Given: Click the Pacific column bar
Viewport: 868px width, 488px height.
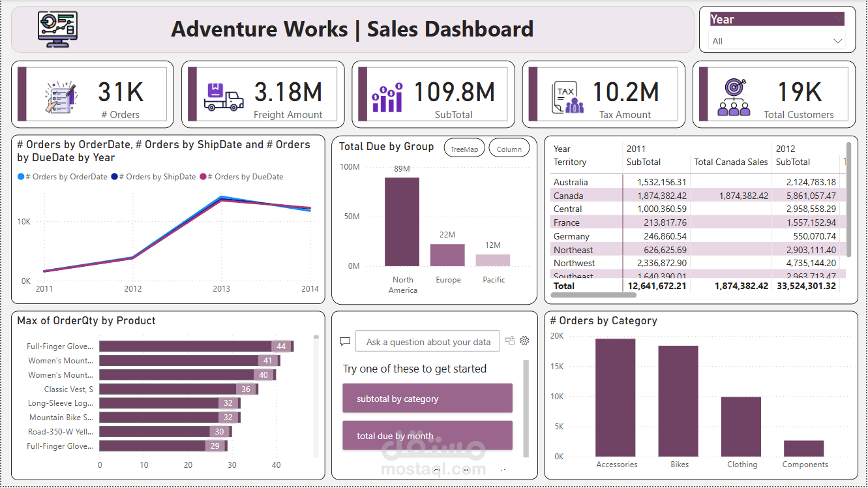Looking at the screenshot, I should 493,260.
